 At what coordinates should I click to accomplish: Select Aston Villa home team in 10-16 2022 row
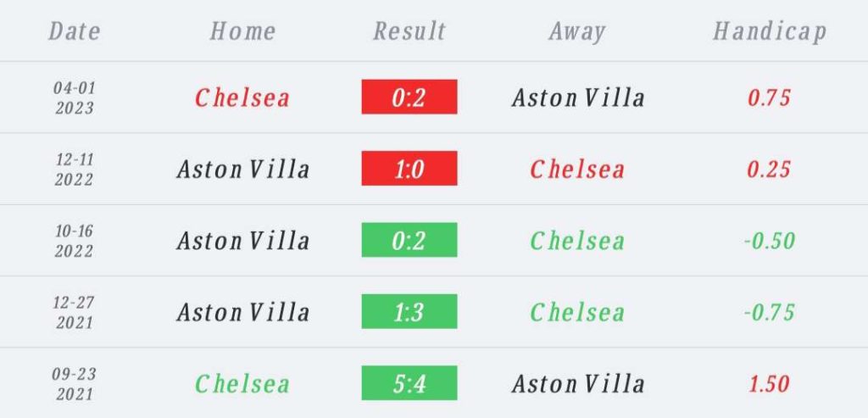(x=243, y=241)
